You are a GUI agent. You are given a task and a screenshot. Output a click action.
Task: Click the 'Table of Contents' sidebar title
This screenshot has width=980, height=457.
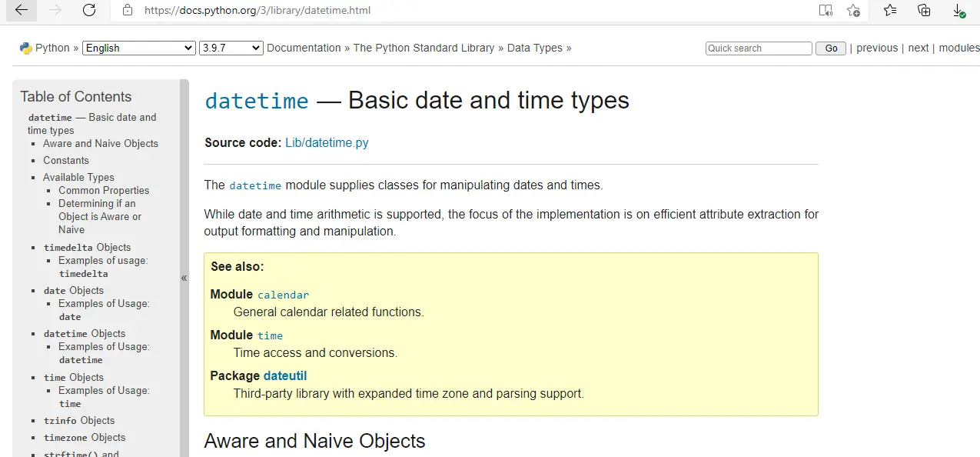(x=76, y=96)
